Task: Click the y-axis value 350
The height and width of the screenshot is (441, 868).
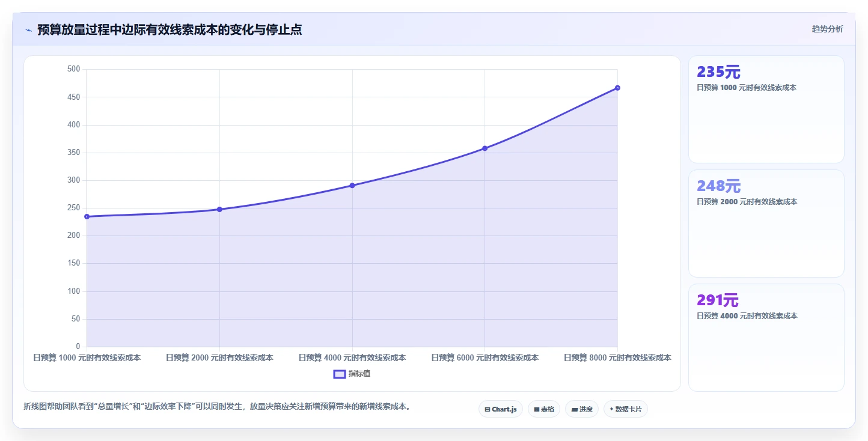Action: coord(74,153)
